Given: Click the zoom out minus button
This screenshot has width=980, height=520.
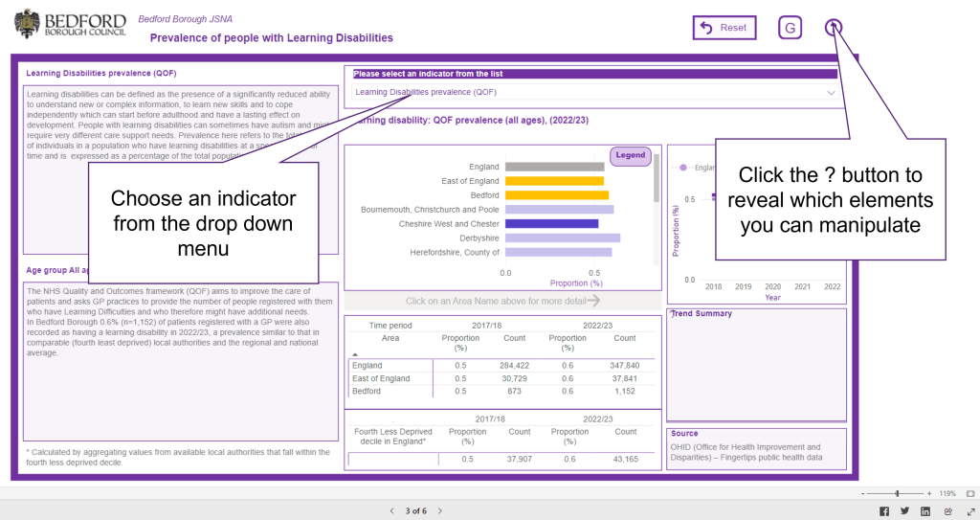Looking at the screenshot, I should point(863,494).
